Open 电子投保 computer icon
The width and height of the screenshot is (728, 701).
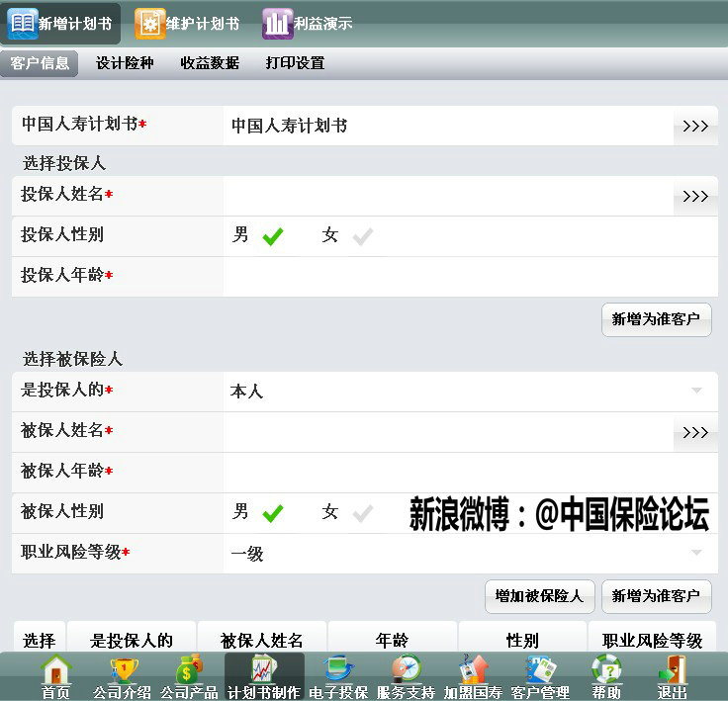[339, 669]
